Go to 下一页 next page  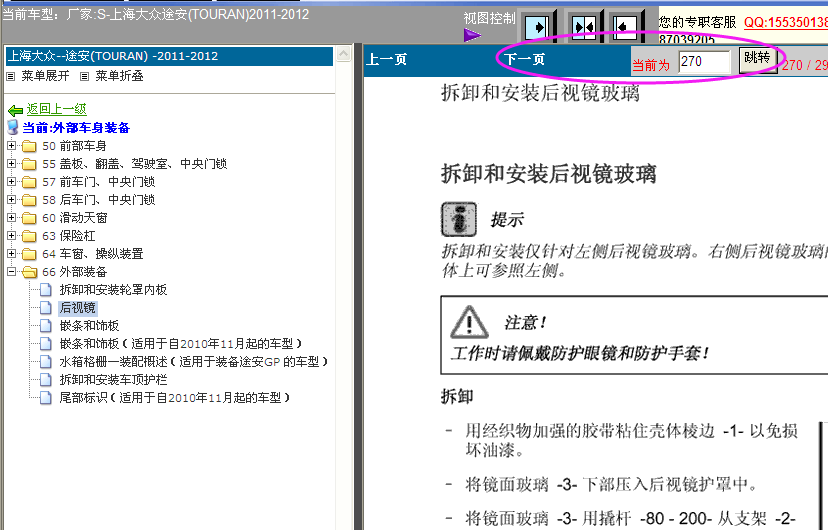coord(524,59)
